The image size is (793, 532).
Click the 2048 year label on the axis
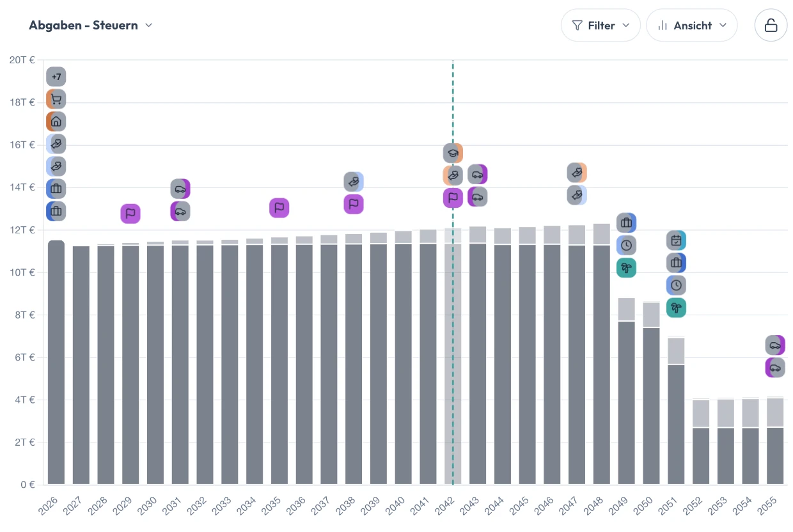click(592, 506)
